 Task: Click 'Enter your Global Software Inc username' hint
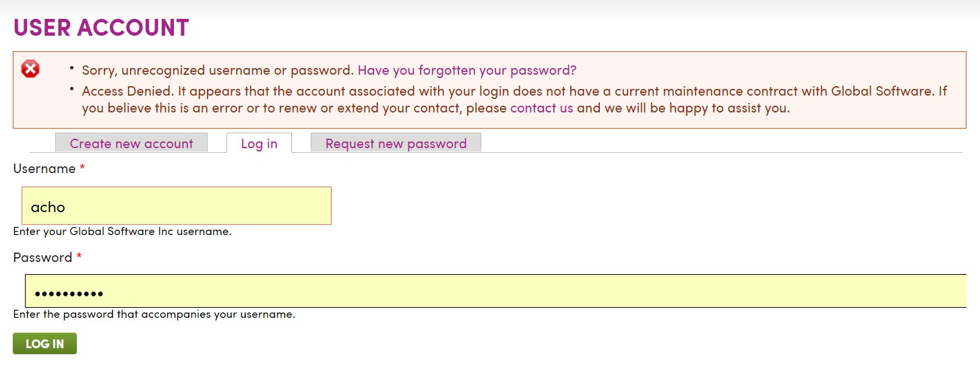(122, 232)
